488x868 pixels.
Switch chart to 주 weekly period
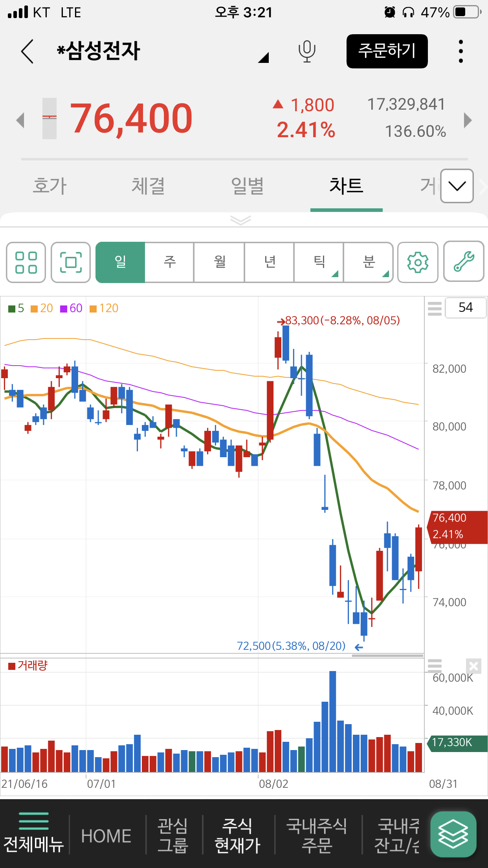point(170,262)
